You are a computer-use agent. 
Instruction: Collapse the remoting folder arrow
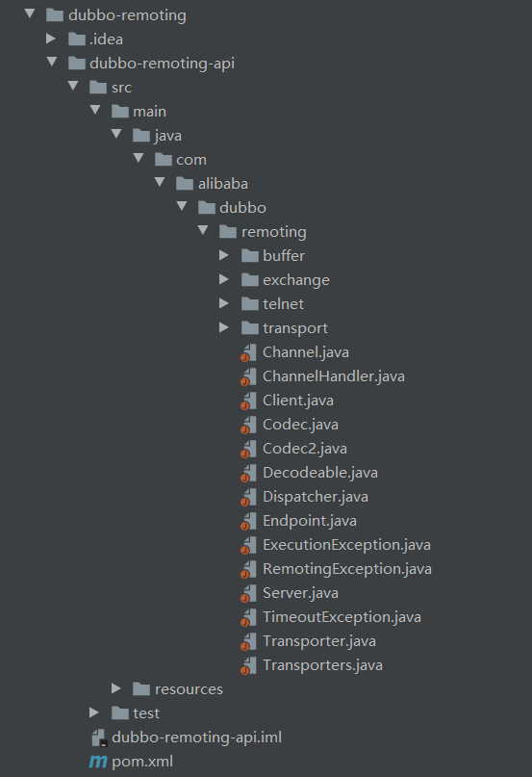203,230
